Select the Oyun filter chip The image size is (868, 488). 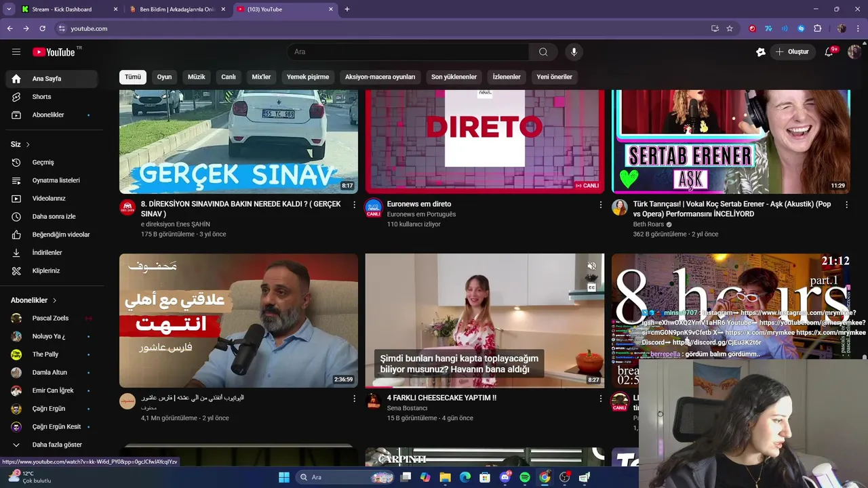point(164,77)
